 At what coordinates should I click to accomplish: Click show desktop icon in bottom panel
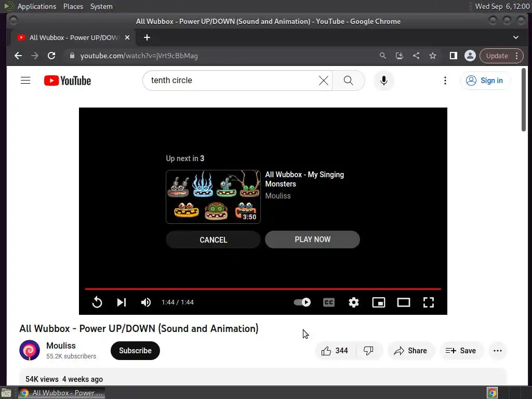pos(6,393)
